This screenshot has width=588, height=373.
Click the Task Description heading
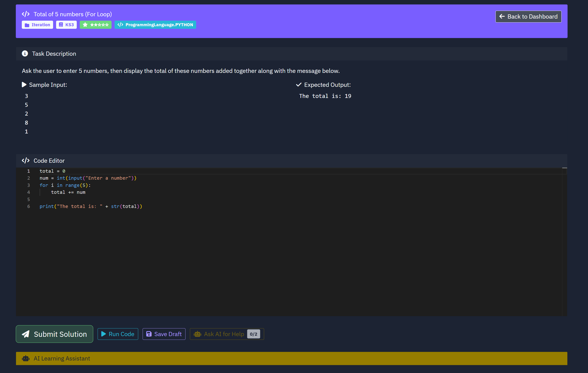pyautogui.click(x=54, y=54)
